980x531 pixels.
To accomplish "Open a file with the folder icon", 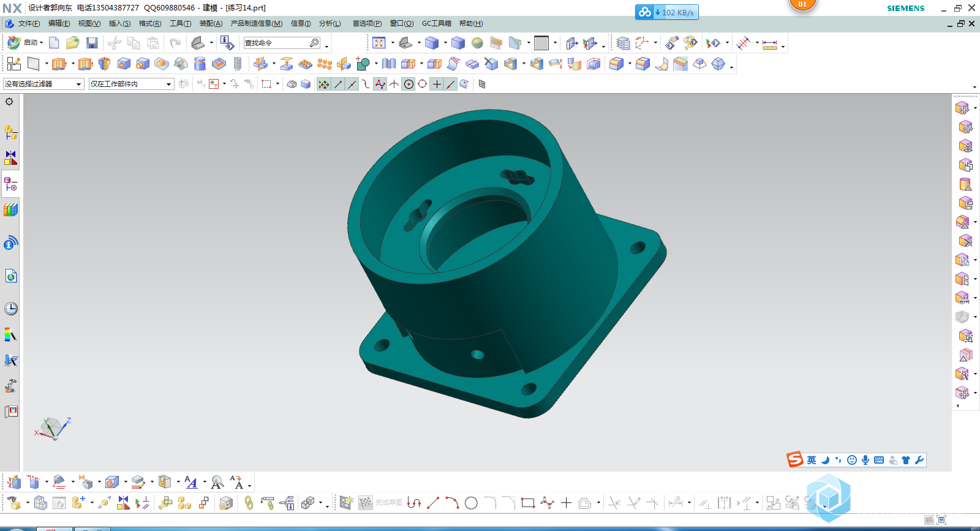I will pos(72,43).
